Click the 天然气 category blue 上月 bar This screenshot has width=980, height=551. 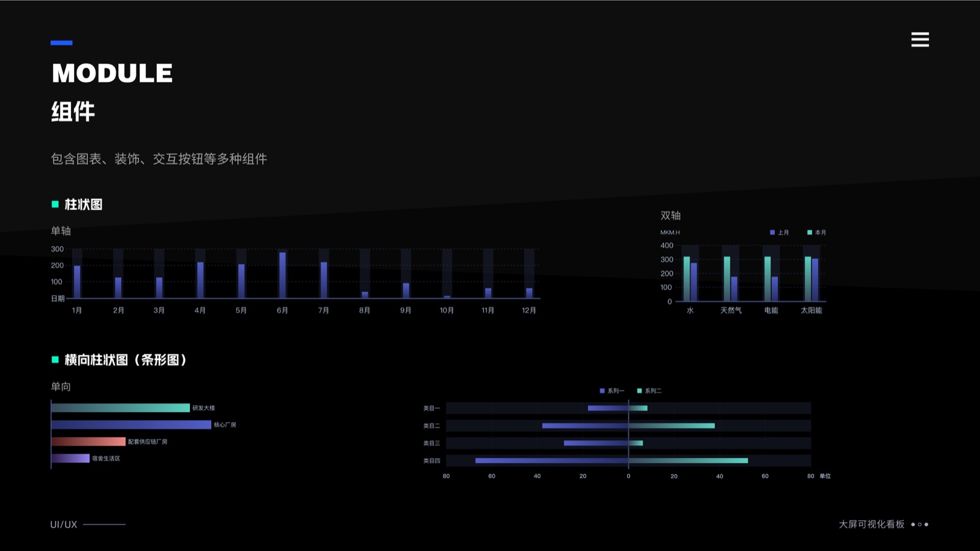[x=734, y=289]
